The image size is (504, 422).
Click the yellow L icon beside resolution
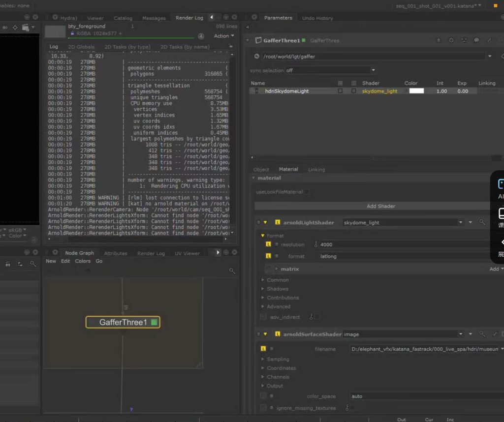click(268, 244)
